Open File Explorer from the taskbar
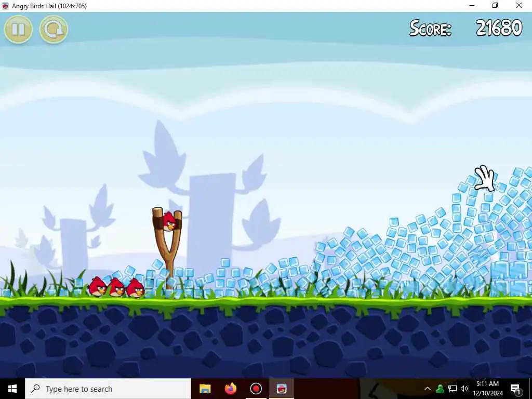Viewport: 532px width, 399px height. [205, 389]
